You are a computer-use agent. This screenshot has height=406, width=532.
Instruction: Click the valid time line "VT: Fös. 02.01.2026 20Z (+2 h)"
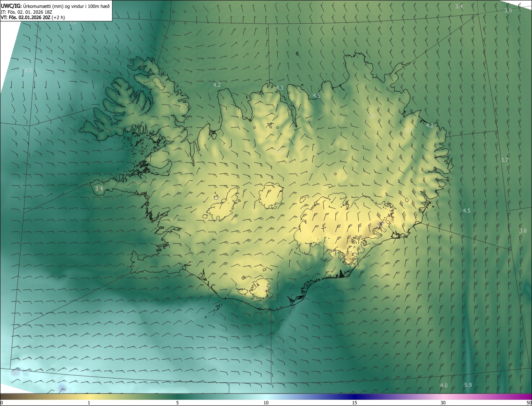coord(33,17)
